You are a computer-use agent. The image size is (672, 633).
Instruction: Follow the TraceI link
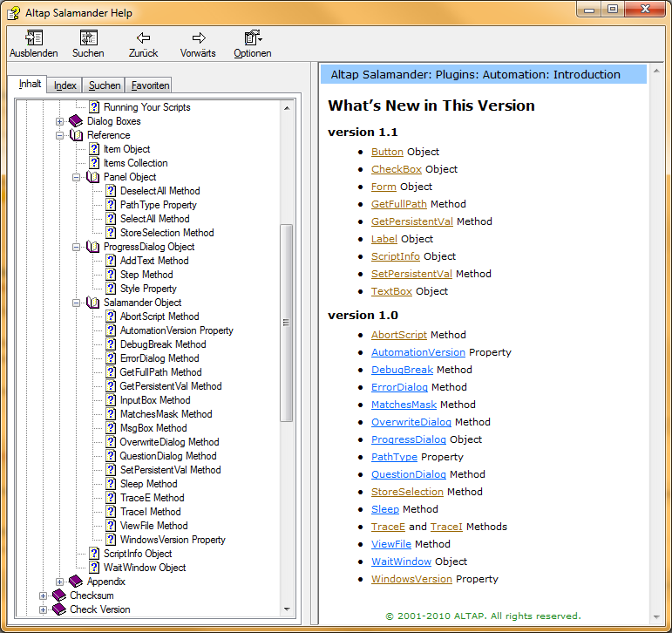446,527
